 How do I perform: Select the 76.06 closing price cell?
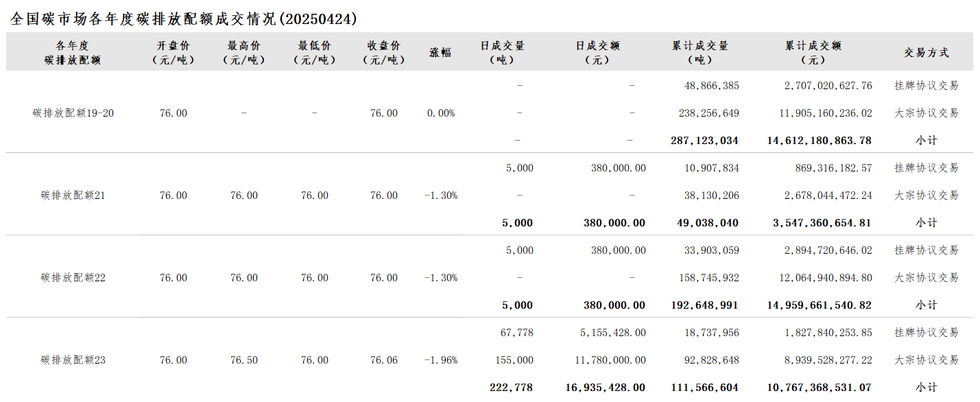click(x=384, y=360)
